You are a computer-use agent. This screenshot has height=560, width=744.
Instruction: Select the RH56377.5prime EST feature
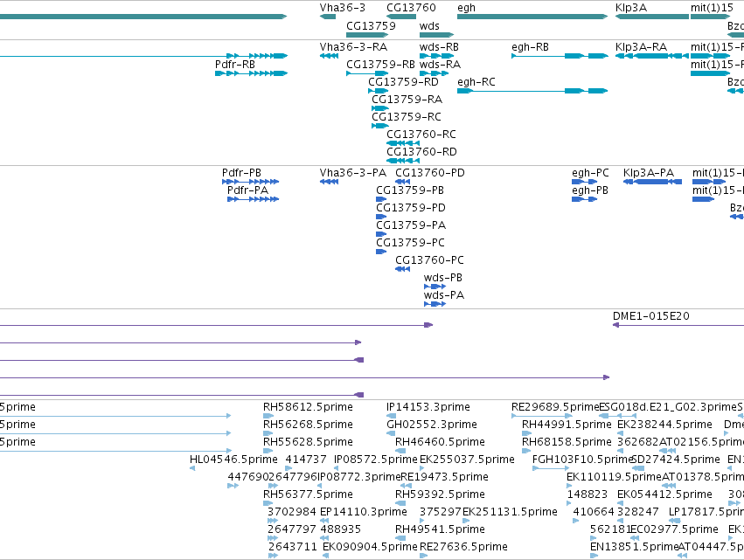pyautogui.click(x=268, y=503)
